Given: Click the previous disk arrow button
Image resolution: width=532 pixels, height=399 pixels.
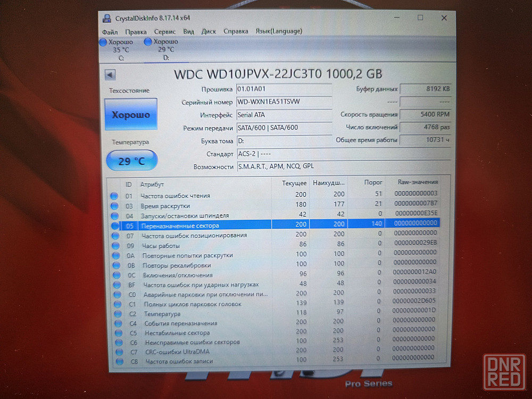Looking at the screenshot, I should [x=110, y=74].
